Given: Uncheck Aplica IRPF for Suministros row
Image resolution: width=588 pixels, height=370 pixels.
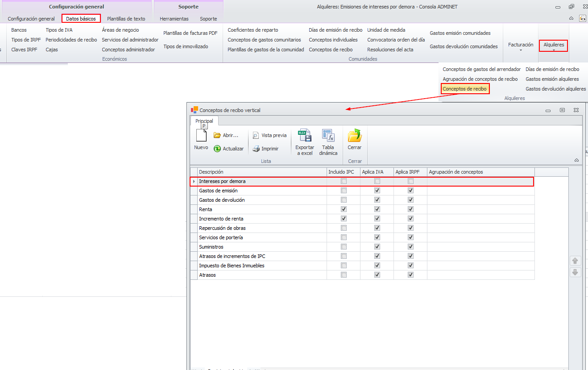Looking at the screenshot, I should 410,247.
